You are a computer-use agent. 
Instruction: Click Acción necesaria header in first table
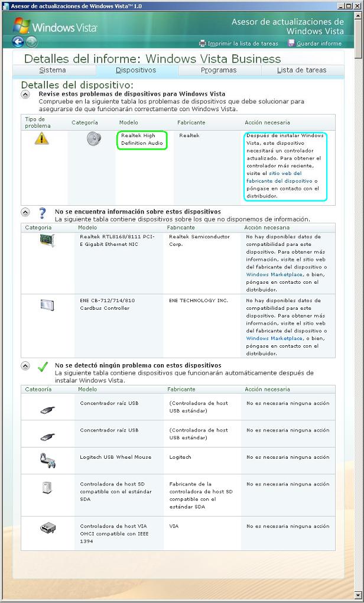click(267, 122)
